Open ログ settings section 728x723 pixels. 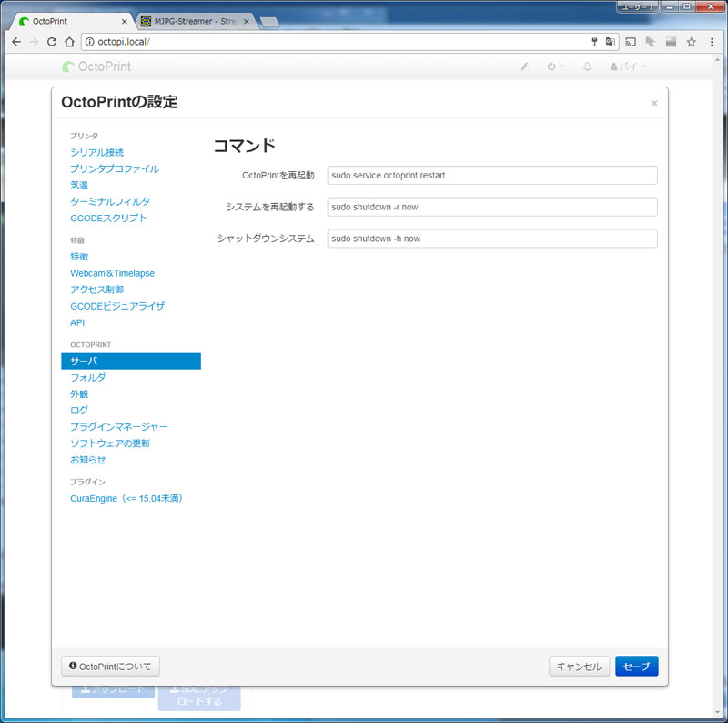pyautogui.click(x=79, y=411)
